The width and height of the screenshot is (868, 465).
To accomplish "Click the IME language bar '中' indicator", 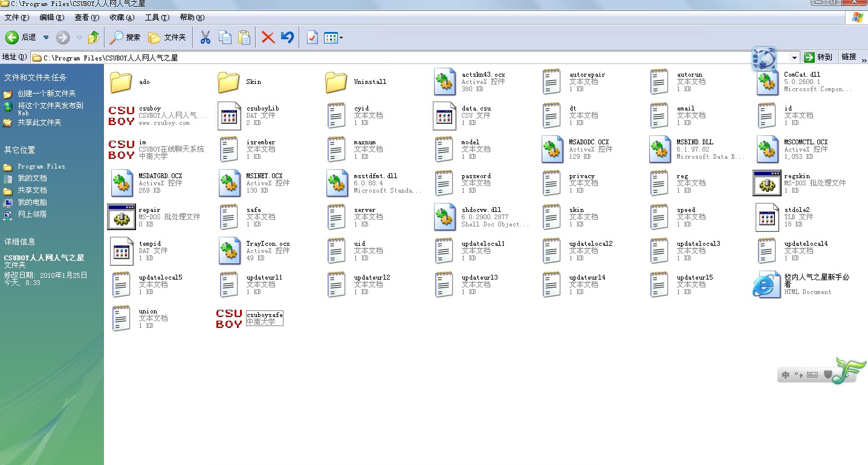I will click(786, 375).
